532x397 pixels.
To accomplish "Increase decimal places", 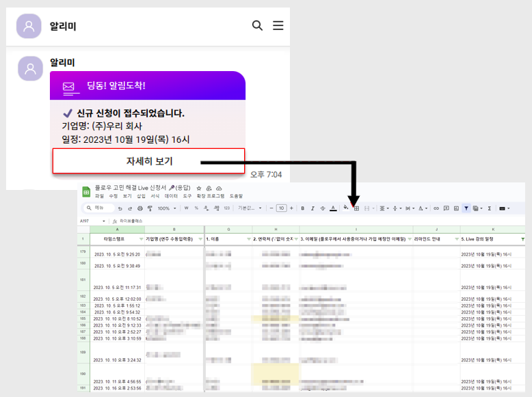I will [217, 208].
